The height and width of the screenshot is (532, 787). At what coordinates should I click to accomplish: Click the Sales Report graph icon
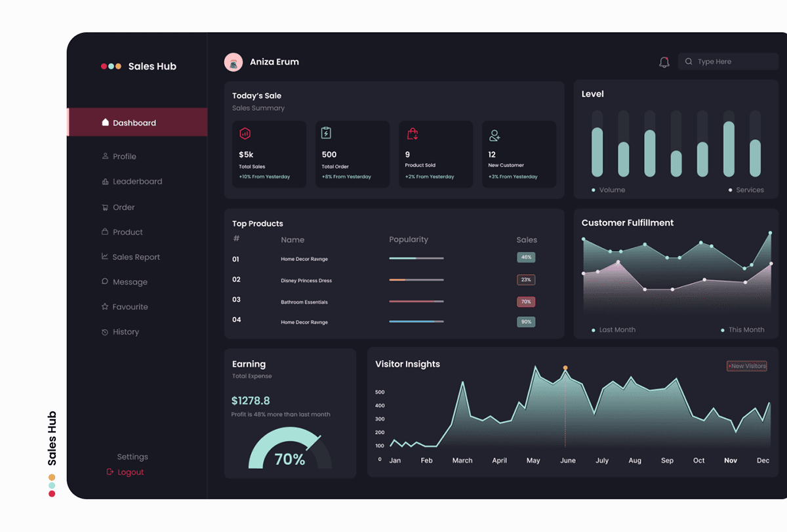(105, 256)
